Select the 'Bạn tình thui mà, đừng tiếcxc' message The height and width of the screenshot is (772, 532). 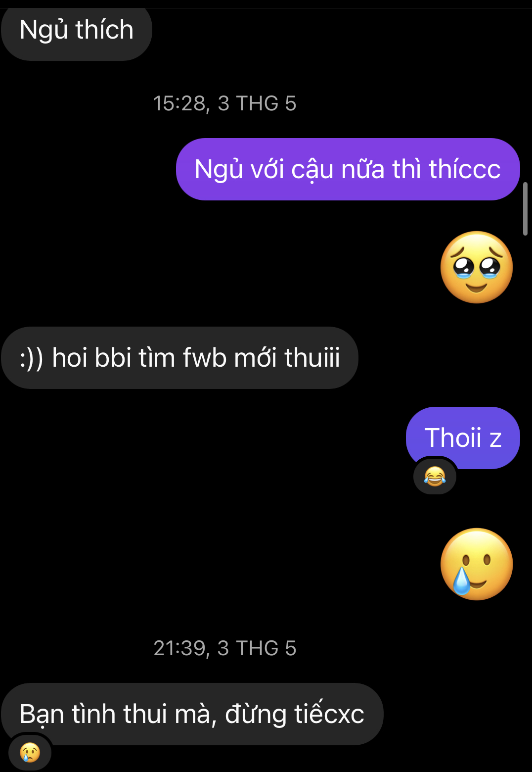[x=192, y=714]
